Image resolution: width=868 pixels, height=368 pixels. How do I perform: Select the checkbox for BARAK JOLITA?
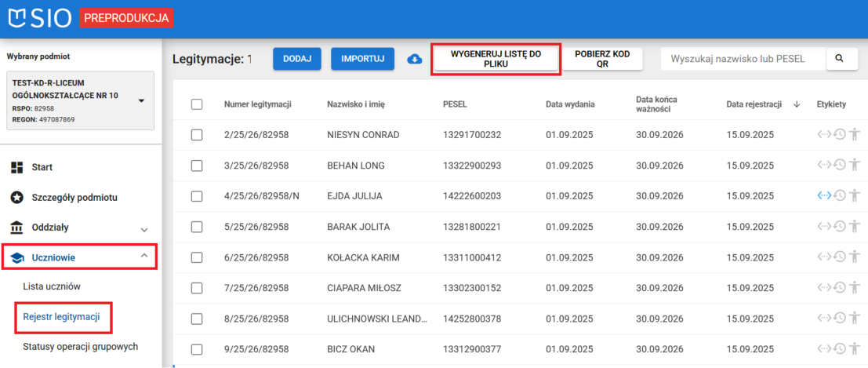[x=197, y=227]
